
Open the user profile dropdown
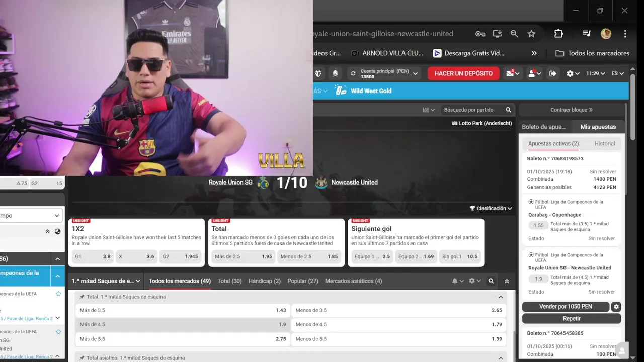pos(534,73)
